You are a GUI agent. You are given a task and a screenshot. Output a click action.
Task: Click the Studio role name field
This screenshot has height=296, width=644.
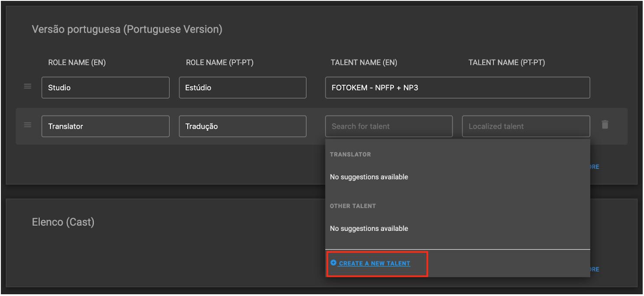(105, 88)
